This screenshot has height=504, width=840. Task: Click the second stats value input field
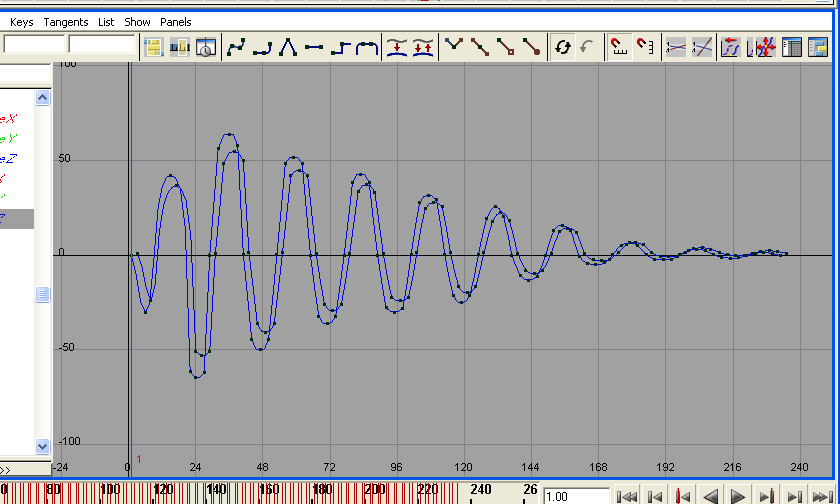click(x=102, y=44)
